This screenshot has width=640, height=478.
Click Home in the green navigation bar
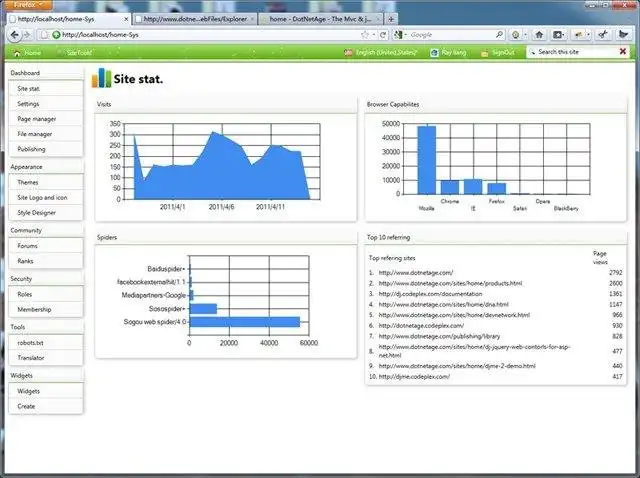coord(32,53)
